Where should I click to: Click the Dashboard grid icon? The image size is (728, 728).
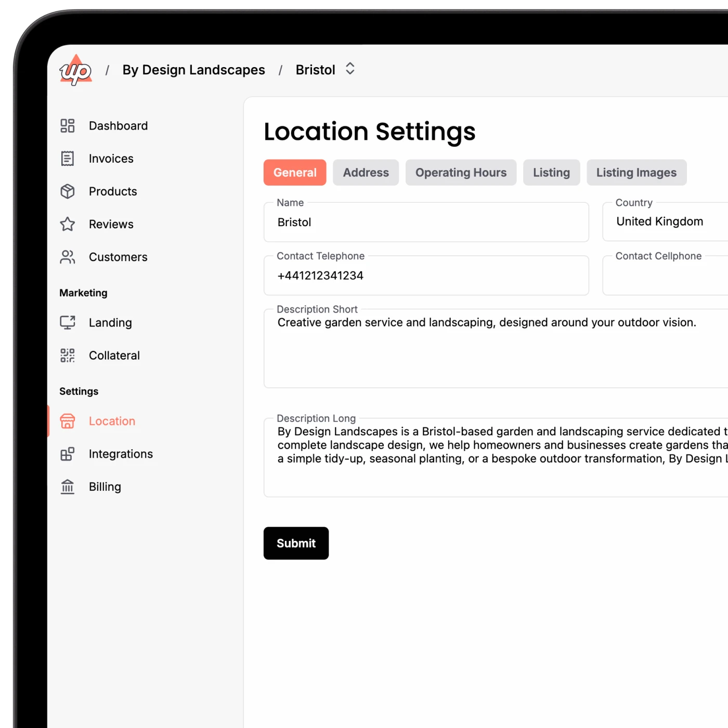point(68,126)
